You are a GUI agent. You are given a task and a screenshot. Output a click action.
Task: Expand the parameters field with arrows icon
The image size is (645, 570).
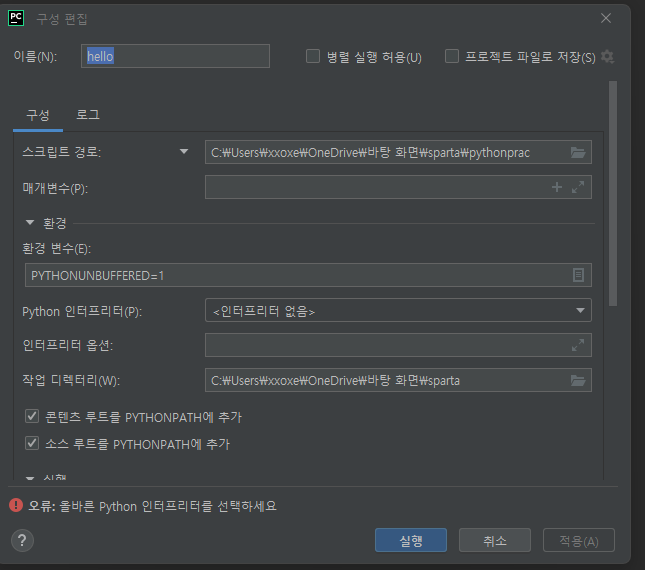point(578,187)
